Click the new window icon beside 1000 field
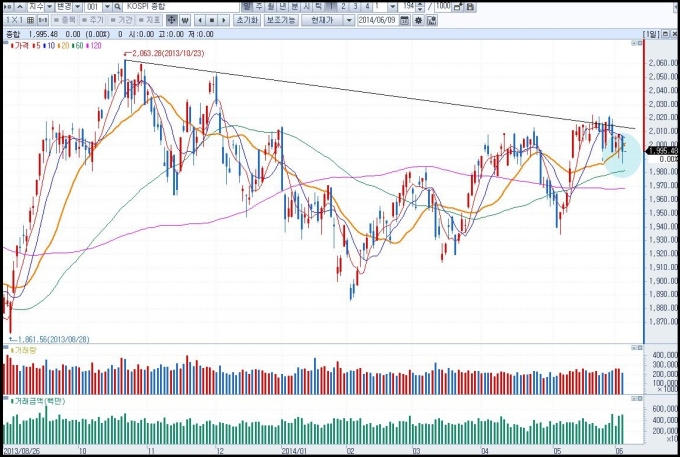This screenshot has height=457, width=680. [458, 7]
